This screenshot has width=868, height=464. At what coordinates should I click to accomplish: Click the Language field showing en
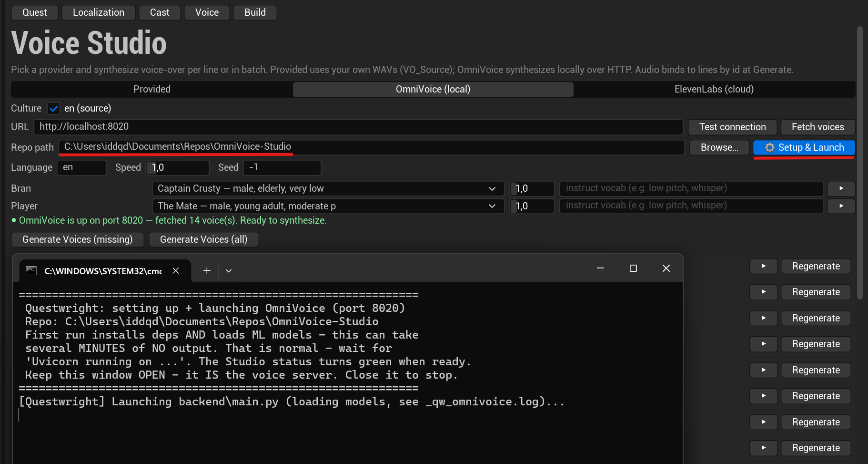click(x=81, y=167)
